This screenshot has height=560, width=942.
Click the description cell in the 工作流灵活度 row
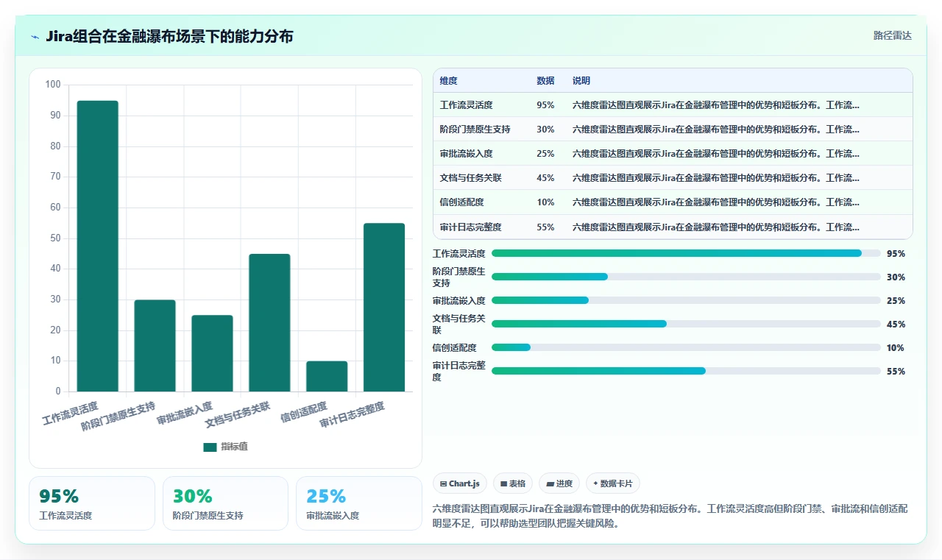coord(739,105)
